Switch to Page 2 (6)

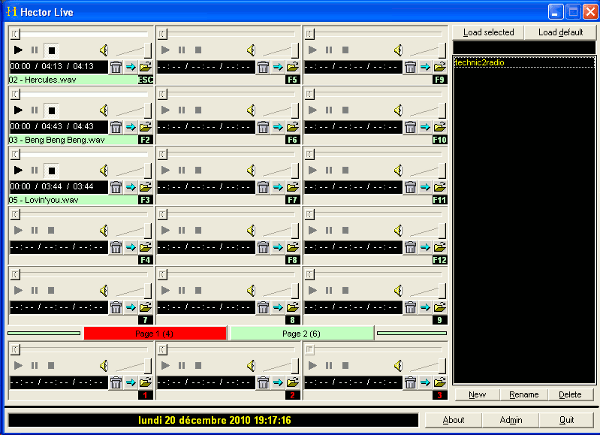301,333
